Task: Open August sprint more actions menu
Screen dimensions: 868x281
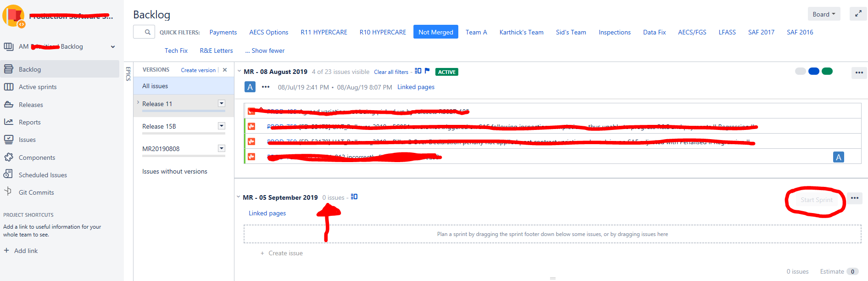Action: click(859, 73)
